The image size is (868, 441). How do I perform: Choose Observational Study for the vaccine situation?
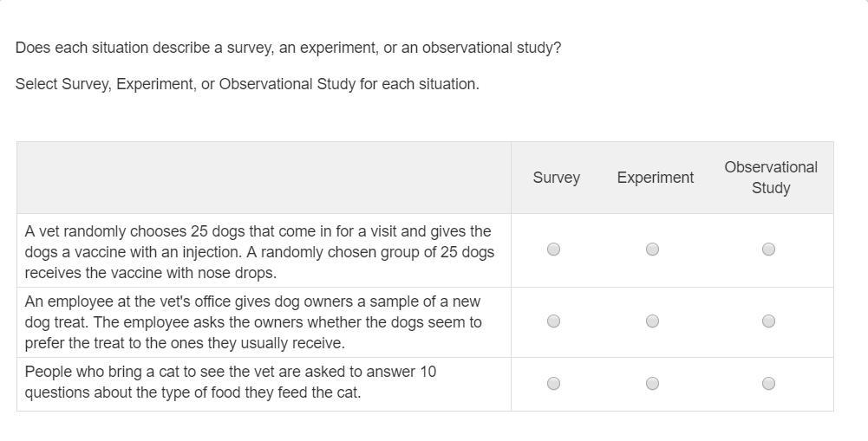pos(768,250)
